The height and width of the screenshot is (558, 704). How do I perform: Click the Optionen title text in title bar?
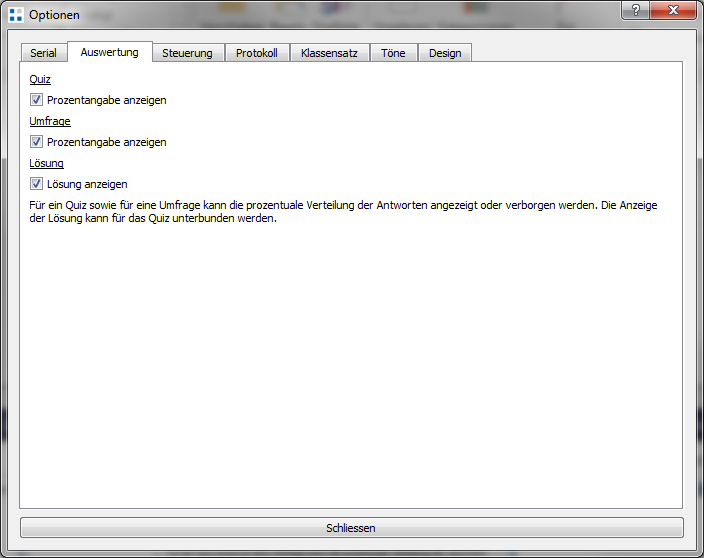tap(54, 15)
